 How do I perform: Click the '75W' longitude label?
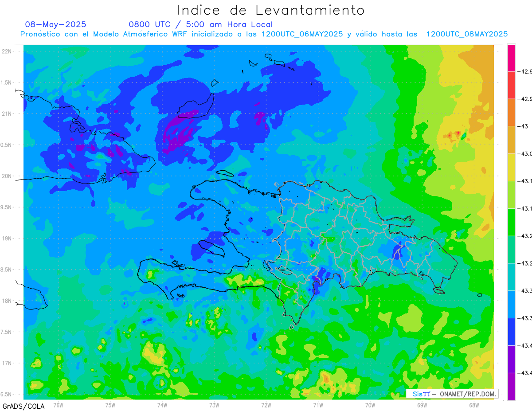110,404
